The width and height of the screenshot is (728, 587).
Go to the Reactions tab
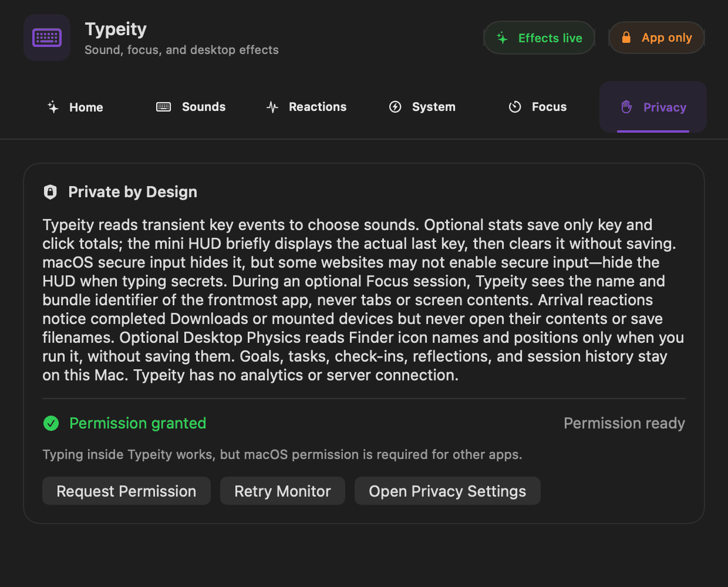(306, 107)
